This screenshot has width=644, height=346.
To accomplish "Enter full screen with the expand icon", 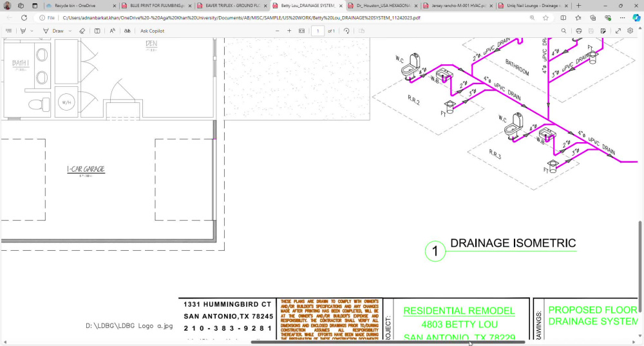I will 618,31.
